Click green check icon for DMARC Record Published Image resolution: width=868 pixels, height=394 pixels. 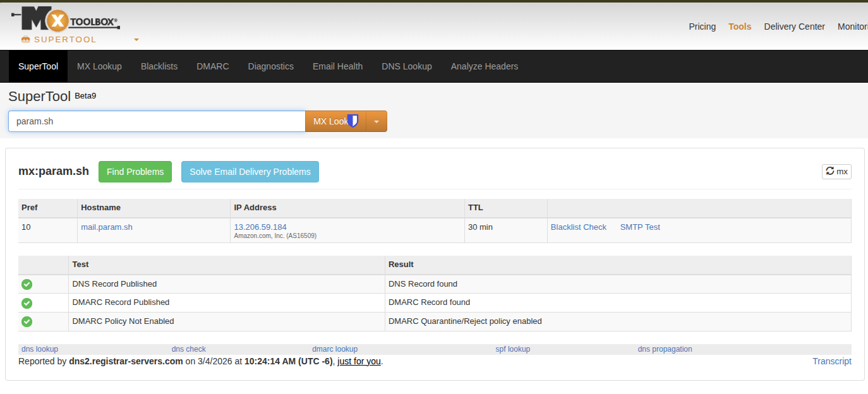tap(27, 303)
